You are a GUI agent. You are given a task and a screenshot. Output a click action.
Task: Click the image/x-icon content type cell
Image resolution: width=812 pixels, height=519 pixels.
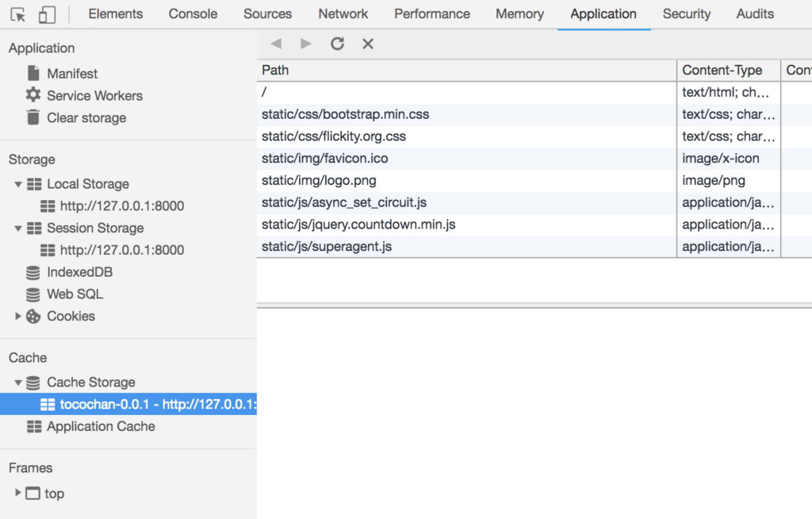click(x=729, y=159)
